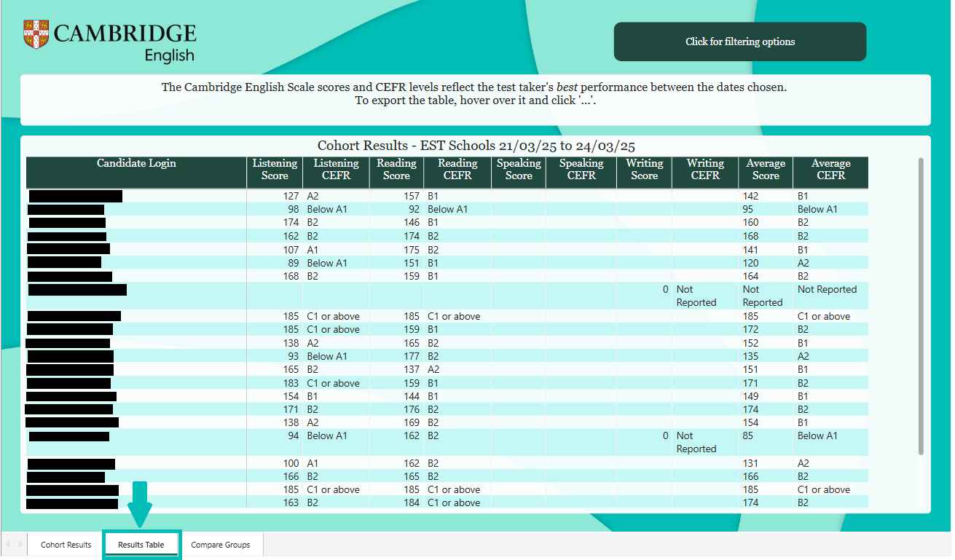Click reading score cell 92
Image resolution: width=955 pixels, height=560 pixels.
414,209
